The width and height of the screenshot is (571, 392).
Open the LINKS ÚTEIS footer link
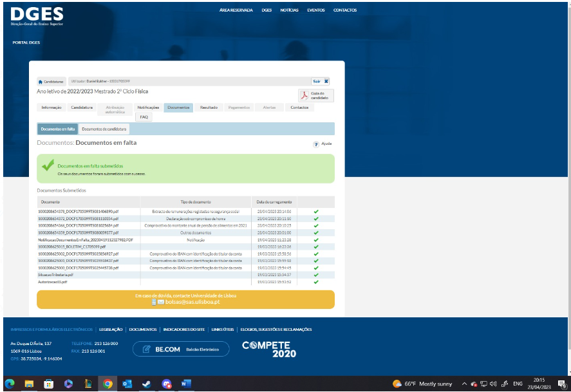(x=223, y=330)
